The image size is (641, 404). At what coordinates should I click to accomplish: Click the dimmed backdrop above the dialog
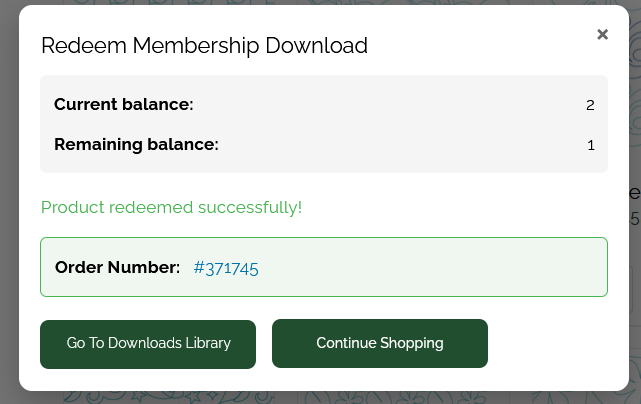click(x=320, y=2)
